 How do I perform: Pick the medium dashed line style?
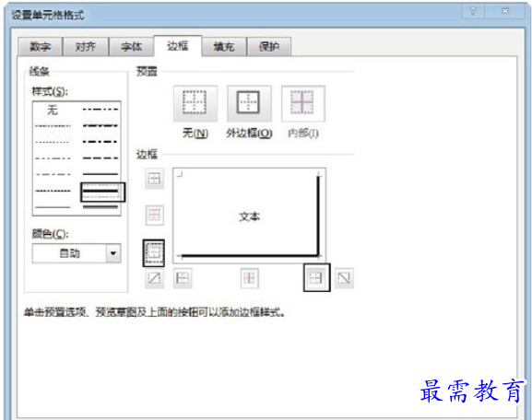point(100,158)
